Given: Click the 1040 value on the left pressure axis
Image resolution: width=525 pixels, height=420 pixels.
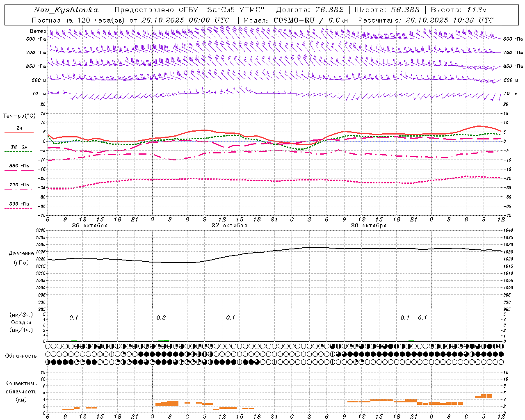Looking at the screenshot, I should point(41,231).
